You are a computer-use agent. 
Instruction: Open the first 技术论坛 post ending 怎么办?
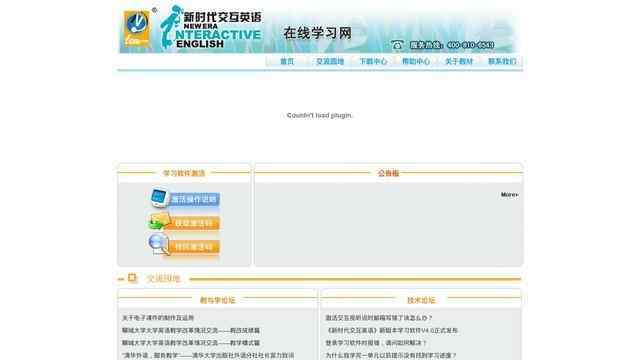click(x=379, y=318)
